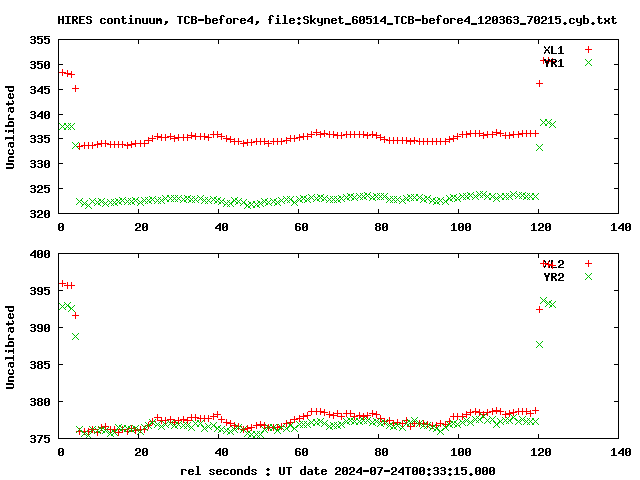640x480 pixels.
Task: Click the YR2 green point near 388 at 120 seconds
Action: (x=539, y=344)
